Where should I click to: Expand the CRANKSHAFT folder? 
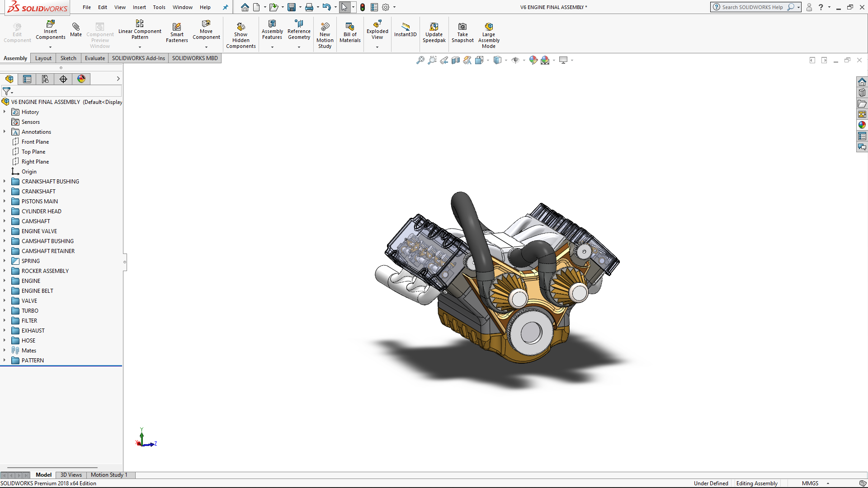(x=5, y=191)
